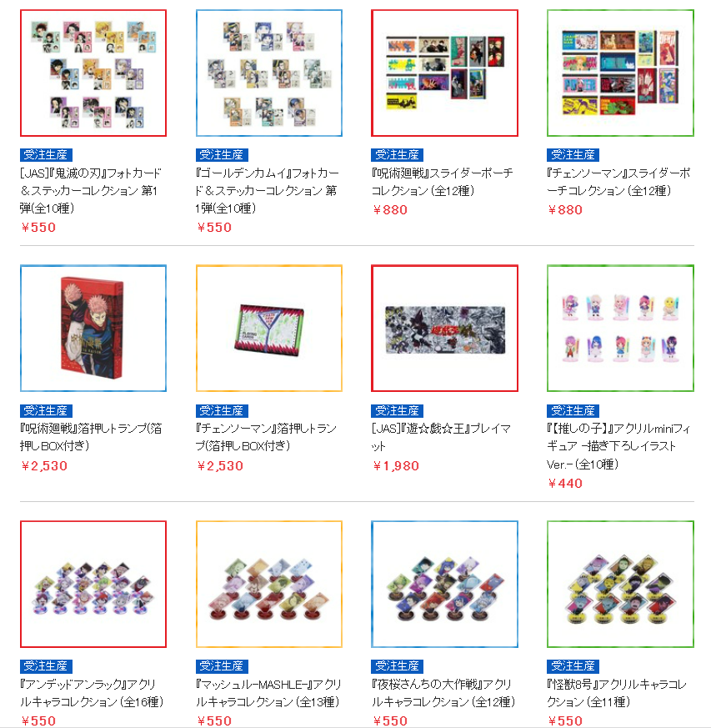
Task: Open the ゴールデンカムイ photo card product image
Action: click(x=269, y=73)
